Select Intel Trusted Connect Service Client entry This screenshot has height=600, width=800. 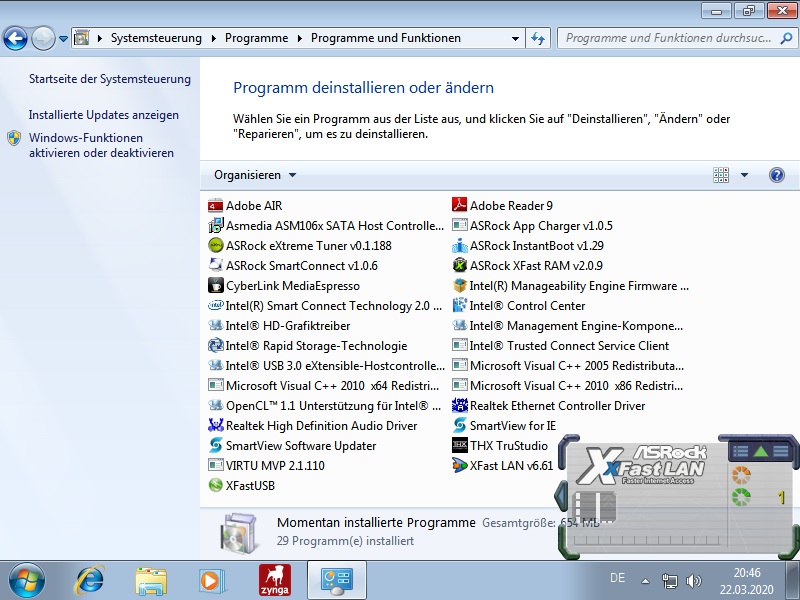coord(560,345)
